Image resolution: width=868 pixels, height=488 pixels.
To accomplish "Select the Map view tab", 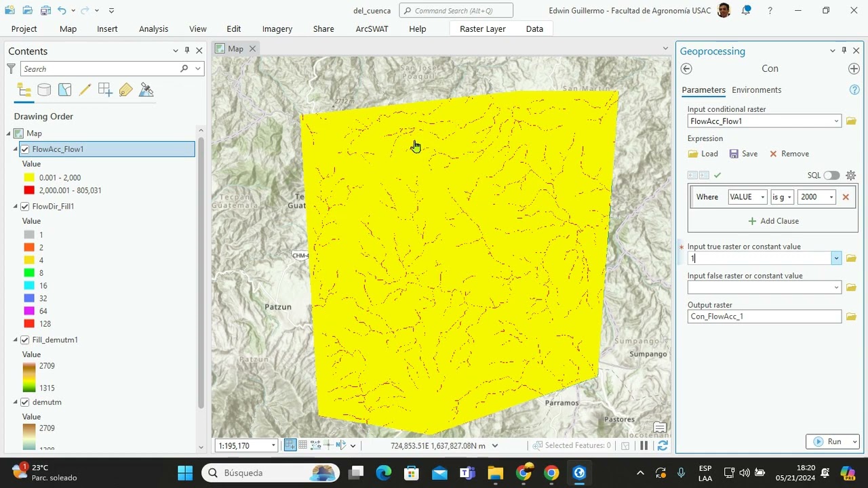I will coord(235,49).
